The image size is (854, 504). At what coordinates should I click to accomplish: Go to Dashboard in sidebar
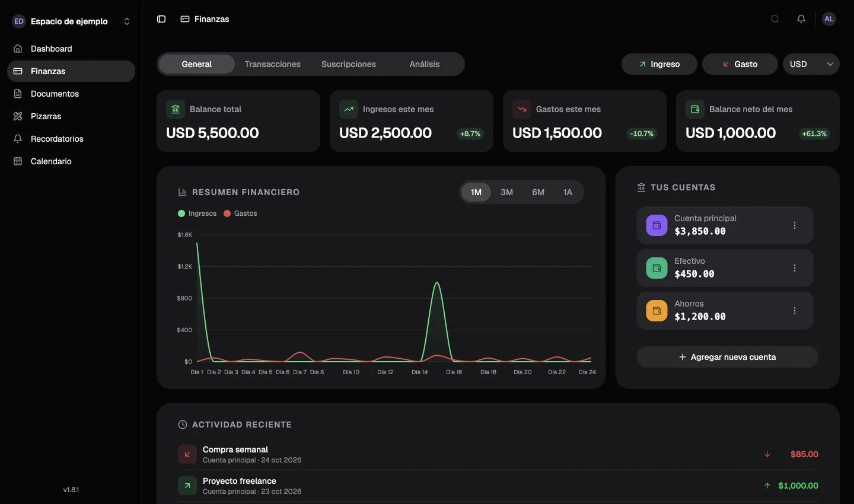(x=71, y=49)
